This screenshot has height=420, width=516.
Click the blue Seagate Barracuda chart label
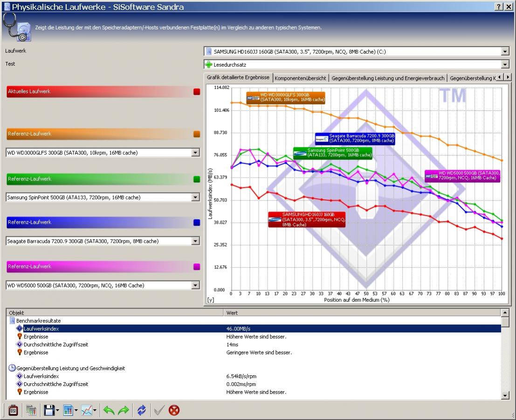(355, 138)
